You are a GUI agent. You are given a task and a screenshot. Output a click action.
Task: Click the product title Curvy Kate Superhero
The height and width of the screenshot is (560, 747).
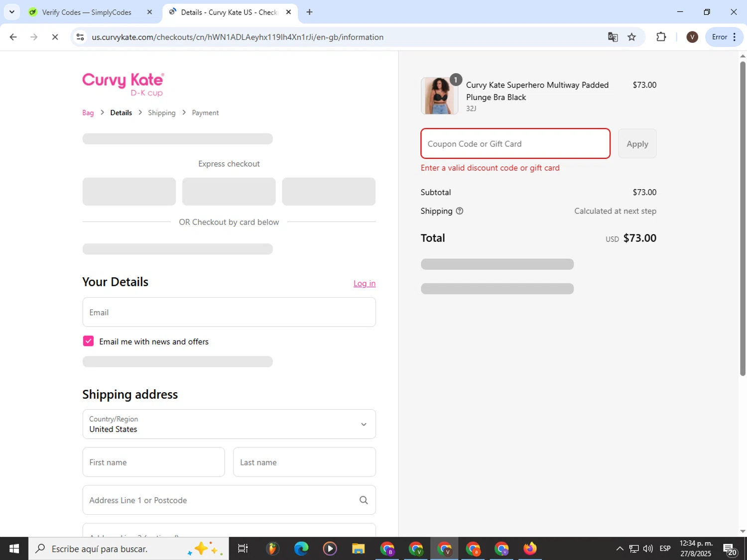click(537, 91)
